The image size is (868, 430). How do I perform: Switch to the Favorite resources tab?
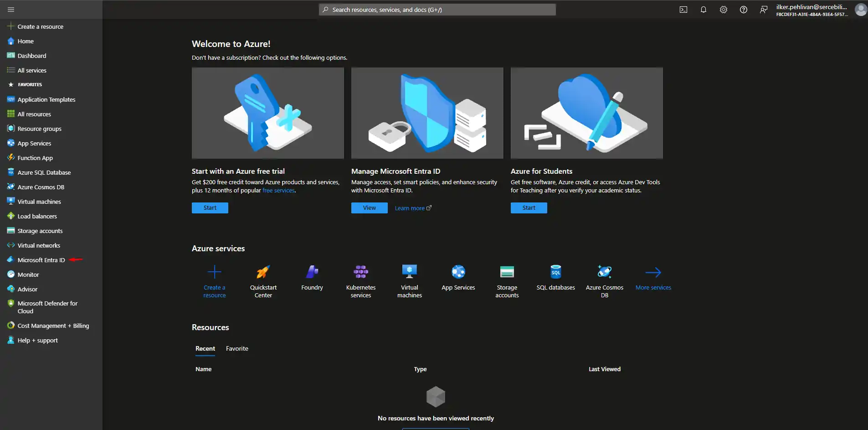pyautogui.click(x=237, y=349)
